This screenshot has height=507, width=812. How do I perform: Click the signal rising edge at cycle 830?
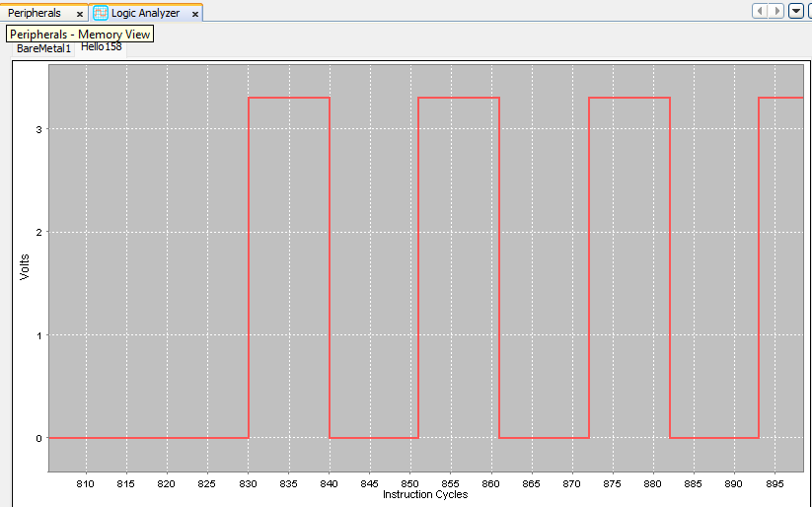[x=249, y=266]
